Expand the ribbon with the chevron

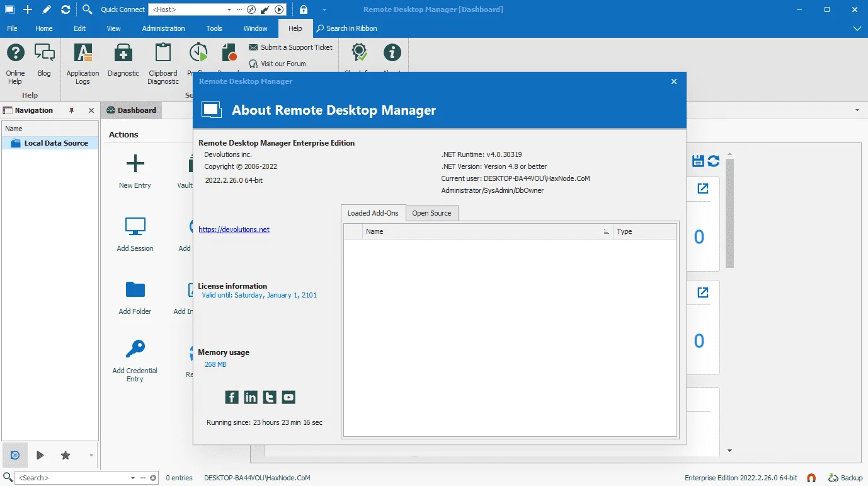pyautogui.click(x=857, y=28)
